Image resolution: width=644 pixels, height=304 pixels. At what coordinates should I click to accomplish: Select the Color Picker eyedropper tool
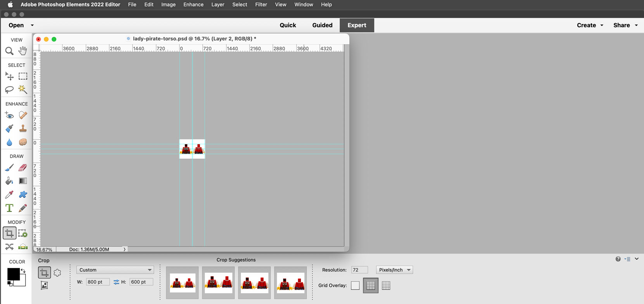click(x=9, y=194)
